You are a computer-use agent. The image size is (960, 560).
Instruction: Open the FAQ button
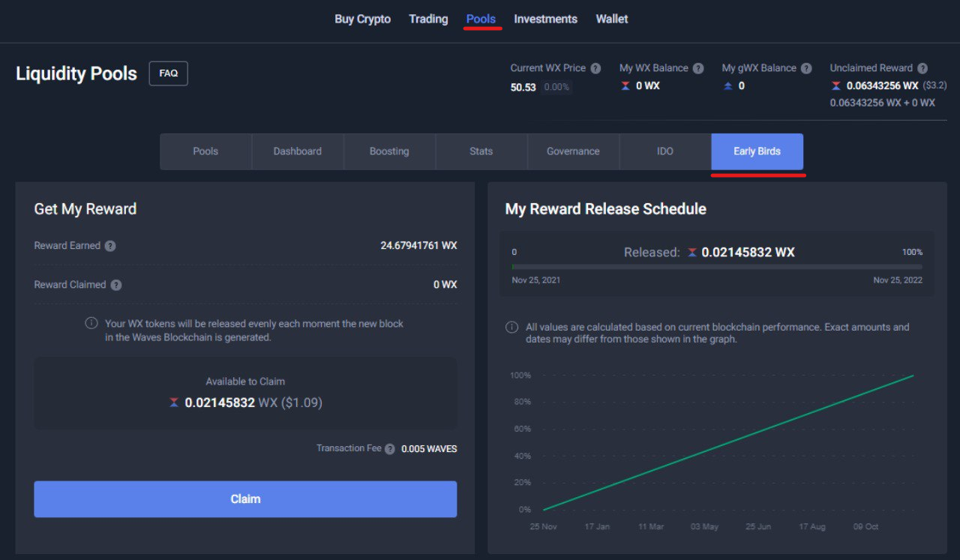(x=169, y=73)
